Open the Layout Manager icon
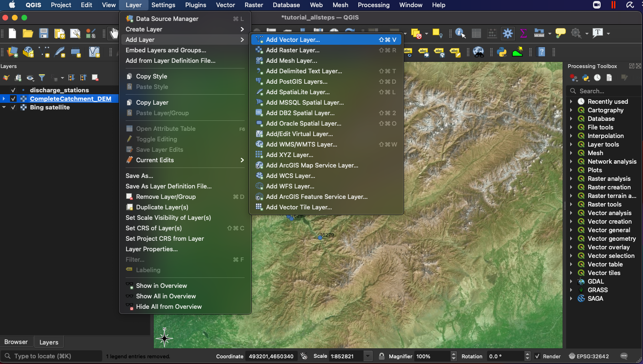 click(75, 33)
